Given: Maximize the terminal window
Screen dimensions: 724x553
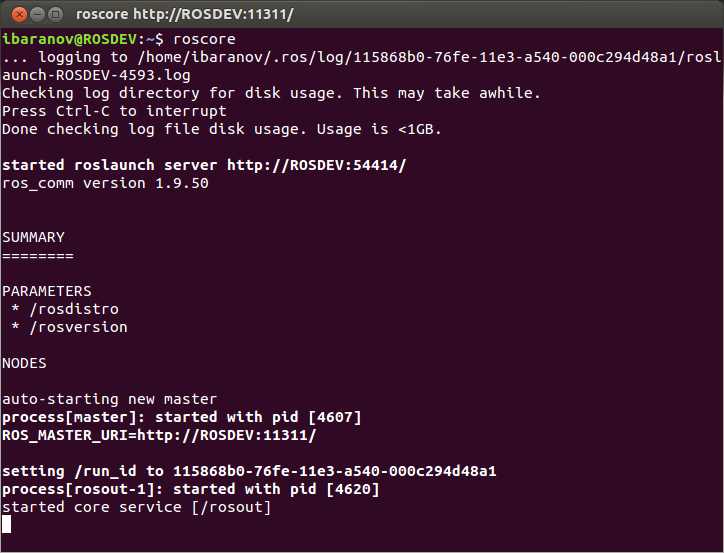Looking at the screenshot, I should (54, 14).
